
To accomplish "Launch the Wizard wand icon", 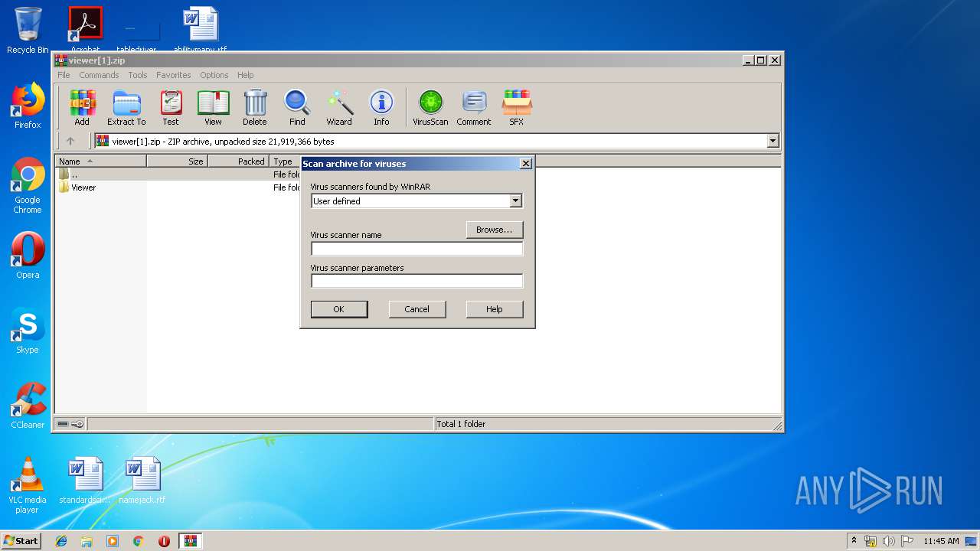I will (339, 107).
